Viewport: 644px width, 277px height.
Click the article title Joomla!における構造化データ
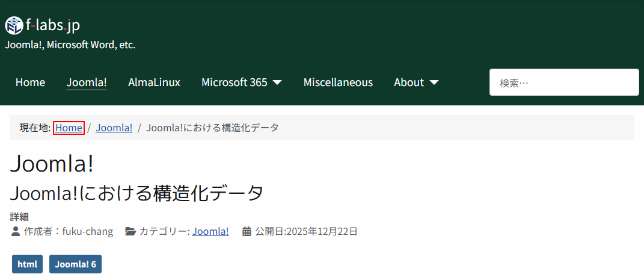point(137,193)
